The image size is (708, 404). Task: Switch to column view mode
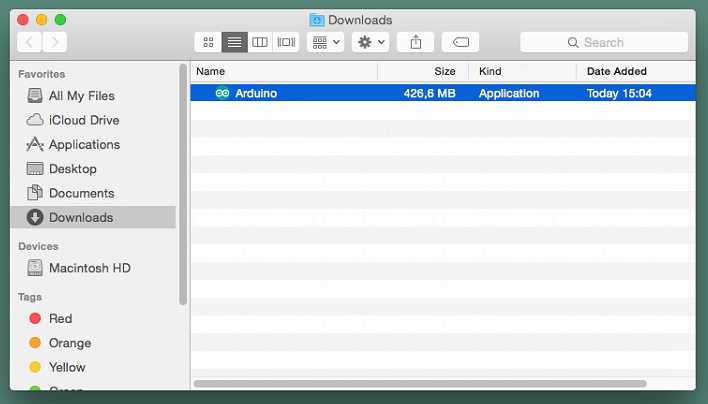coord(260,42)
